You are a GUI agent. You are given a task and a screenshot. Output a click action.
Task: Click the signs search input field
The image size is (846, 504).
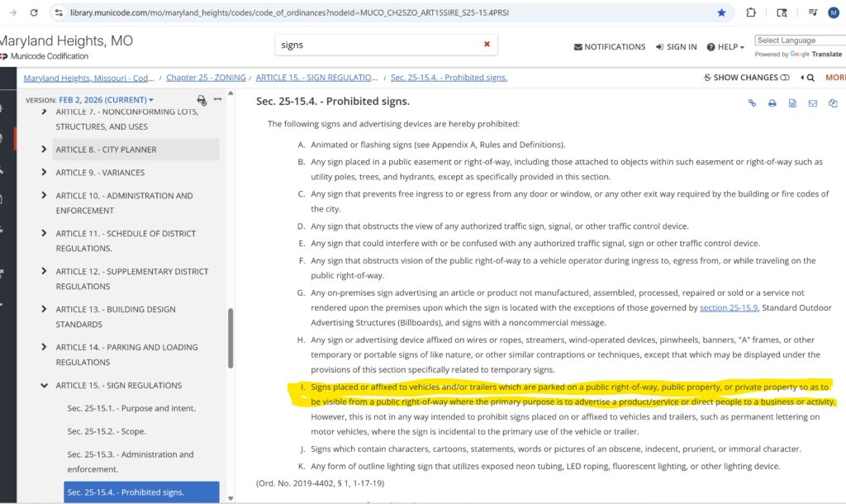pyautogui.click(x=378, y=45)
